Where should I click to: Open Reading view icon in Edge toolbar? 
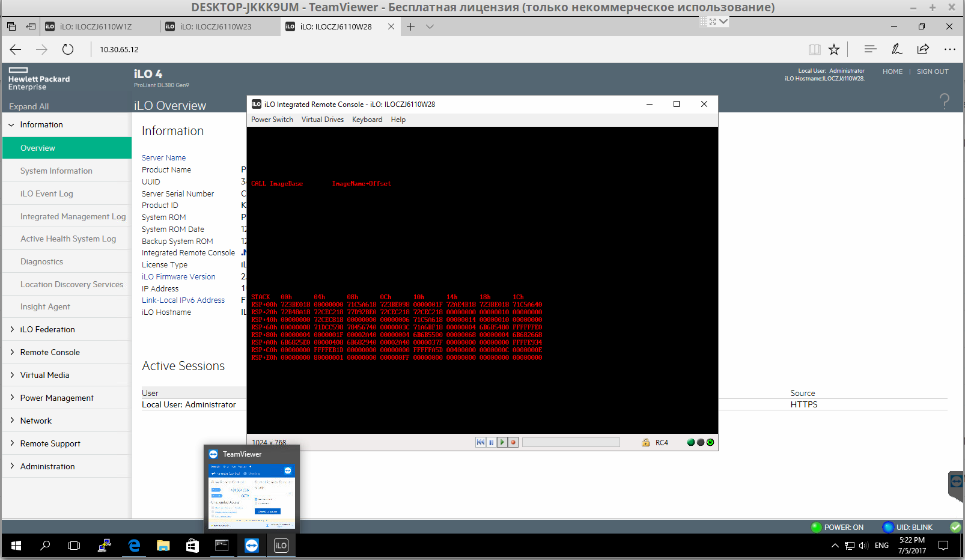(815, 49)
